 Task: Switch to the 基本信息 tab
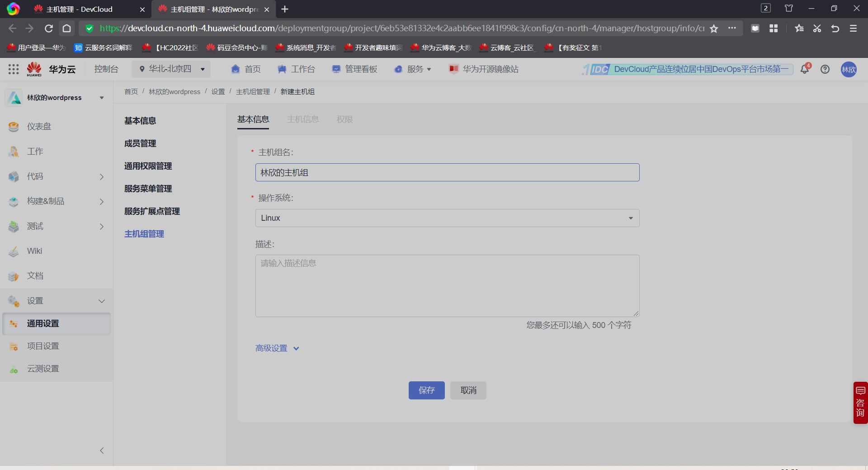(x=253, y=119)
